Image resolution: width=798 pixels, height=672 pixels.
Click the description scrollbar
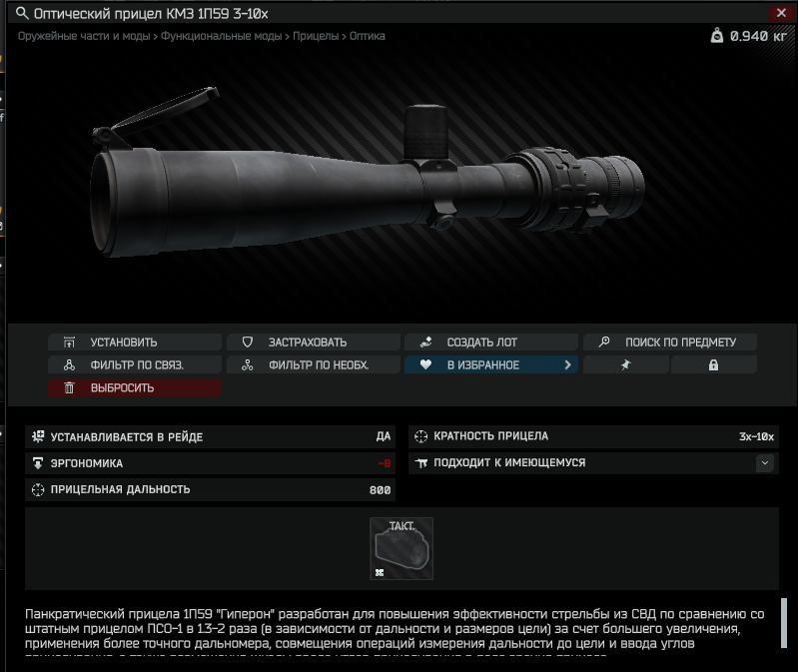[784, 623]
